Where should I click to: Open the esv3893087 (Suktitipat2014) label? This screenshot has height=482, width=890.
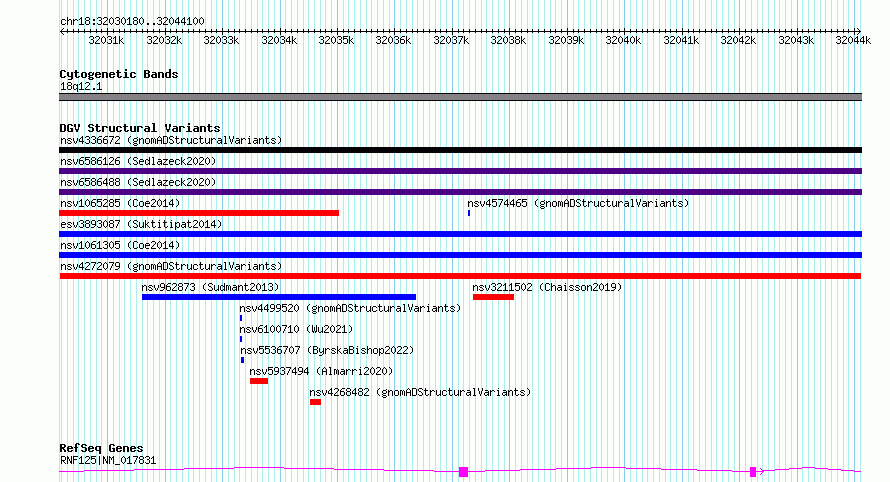tap(141, 224)
